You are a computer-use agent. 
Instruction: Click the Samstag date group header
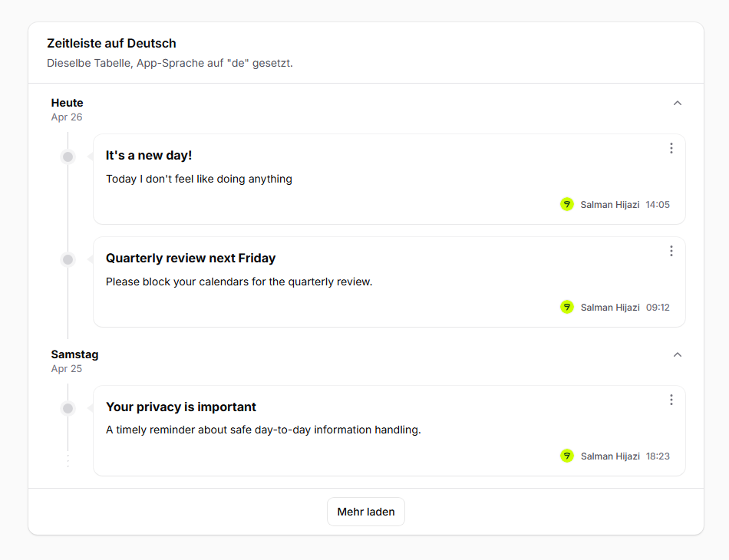pyautogui.click(x=74, y=354)
